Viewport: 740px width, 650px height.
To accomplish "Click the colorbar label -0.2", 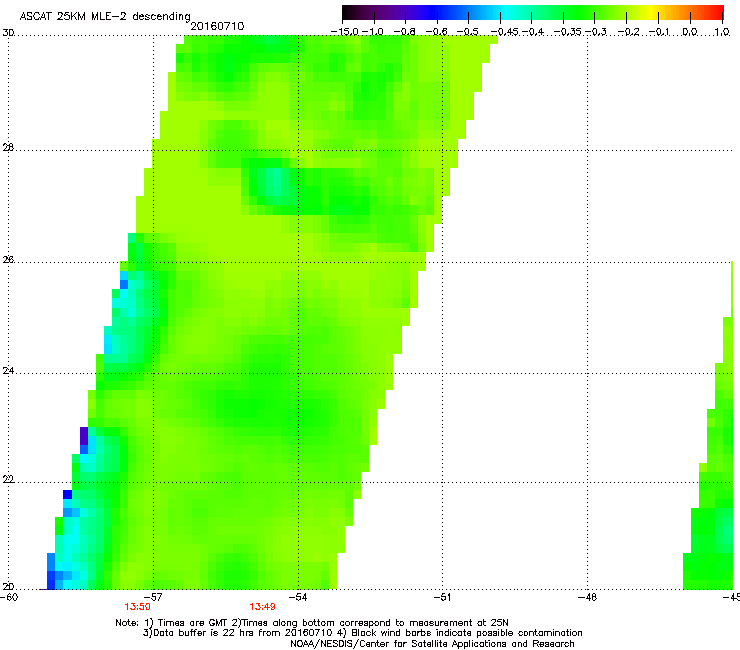I will 628,32.
